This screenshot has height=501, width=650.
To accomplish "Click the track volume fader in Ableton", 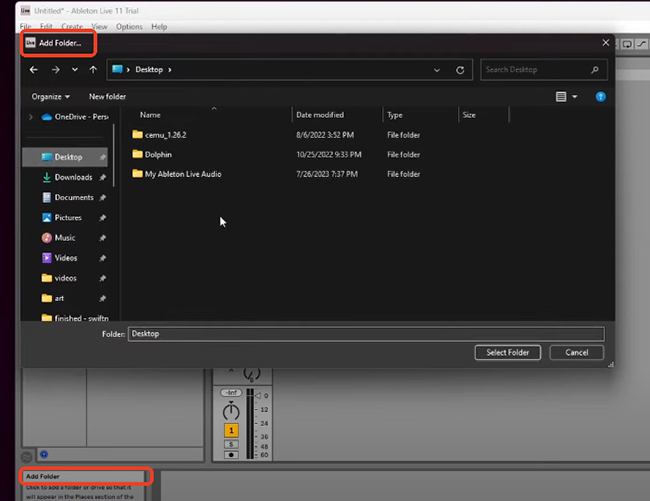I will point(257,395).
